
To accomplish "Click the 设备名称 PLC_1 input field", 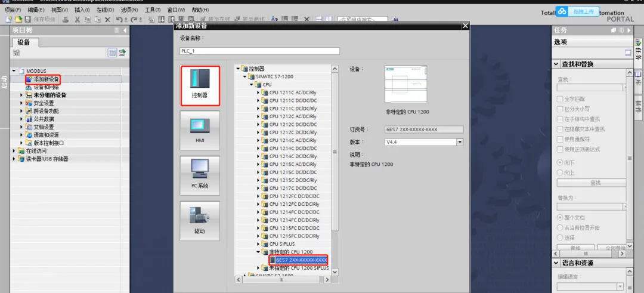I will coord(259,51).
